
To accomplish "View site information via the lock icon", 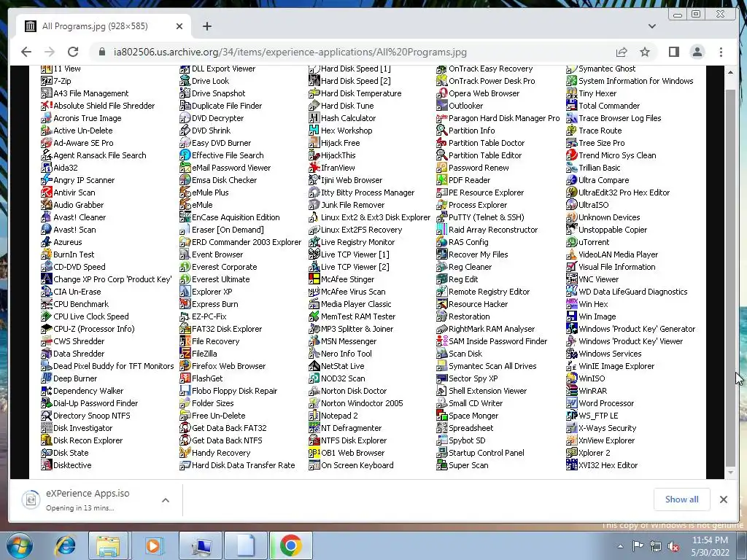I will (102, 52).
